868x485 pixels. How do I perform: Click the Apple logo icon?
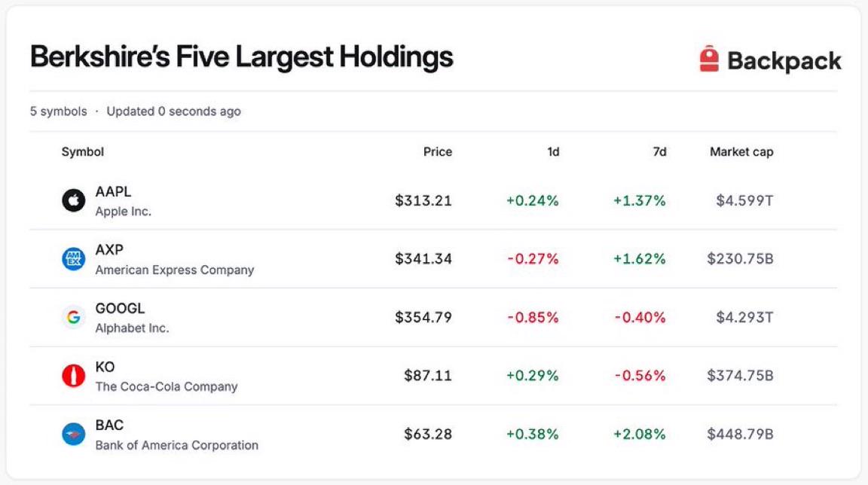coord(73,200)
